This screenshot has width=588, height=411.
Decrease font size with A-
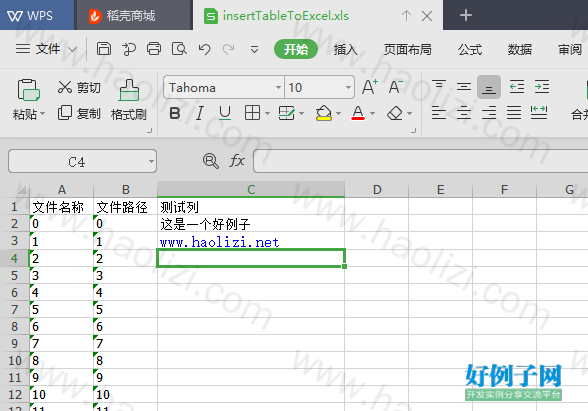point(395,87)
